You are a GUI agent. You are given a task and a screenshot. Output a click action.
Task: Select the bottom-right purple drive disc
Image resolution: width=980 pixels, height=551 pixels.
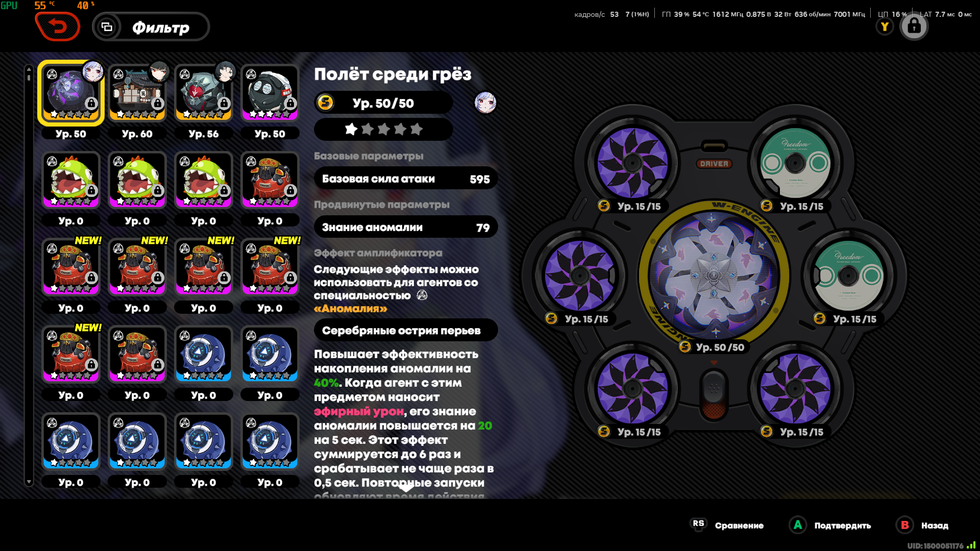795,389
